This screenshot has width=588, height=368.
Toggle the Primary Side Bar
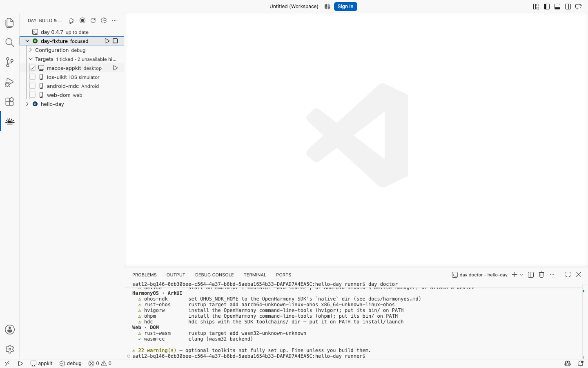pyautogui.click(x=547, y=7)
